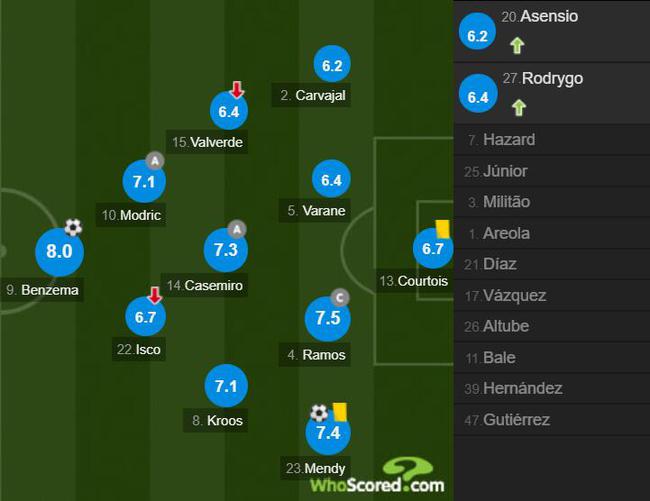Screen dimensions: 650x501
Task: Select Benzema's 8.0 rating circle
Action: point(60,252)
